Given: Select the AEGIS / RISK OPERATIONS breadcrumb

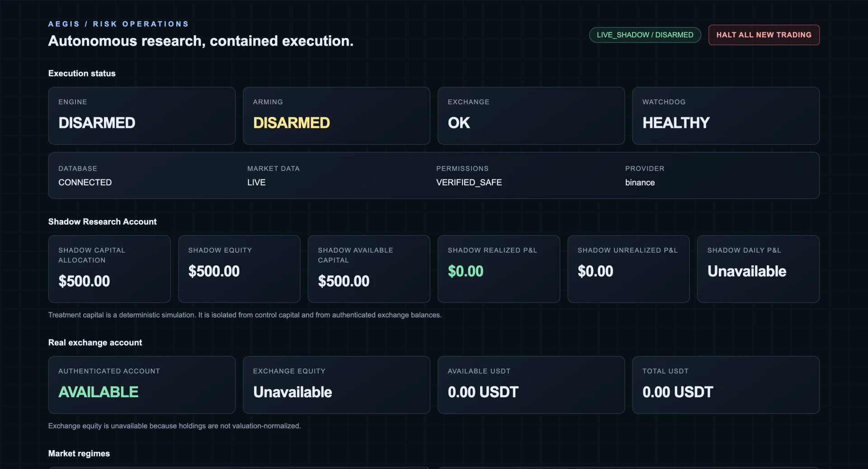Looking at the screenshot, I should pos(118,24).
